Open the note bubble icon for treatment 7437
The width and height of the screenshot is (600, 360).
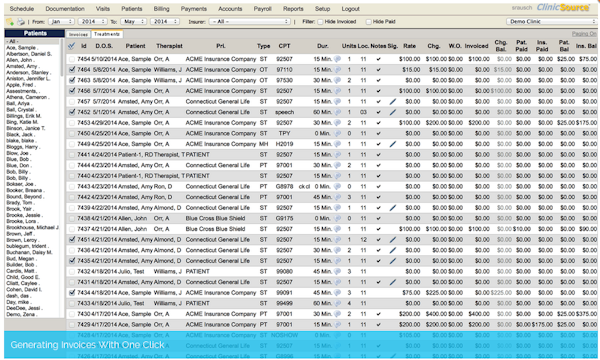click(337, 229)
